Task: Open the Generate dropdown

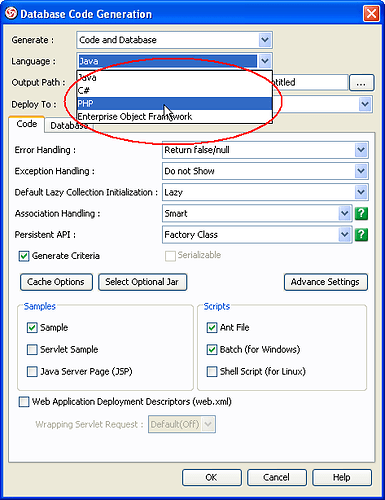Action: coord(174,40)
